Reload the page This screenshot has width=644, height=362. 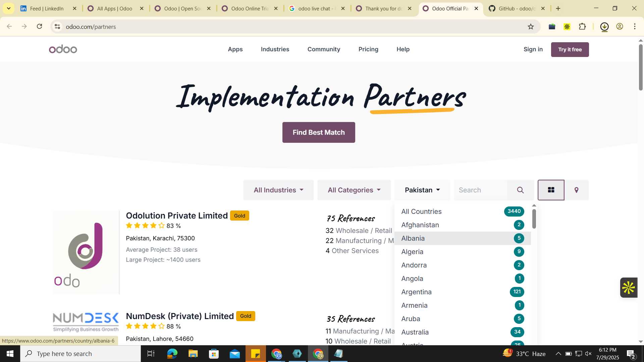(40, 26)
